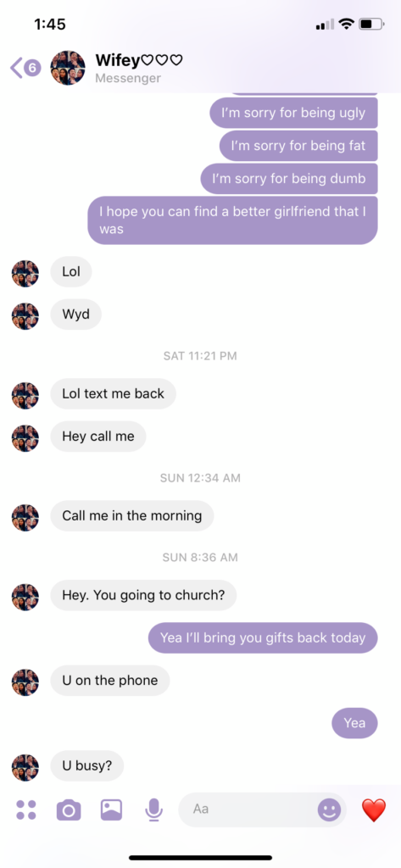
Task: Tap the battery indicator in the status bar
Action: click(371, 25)
